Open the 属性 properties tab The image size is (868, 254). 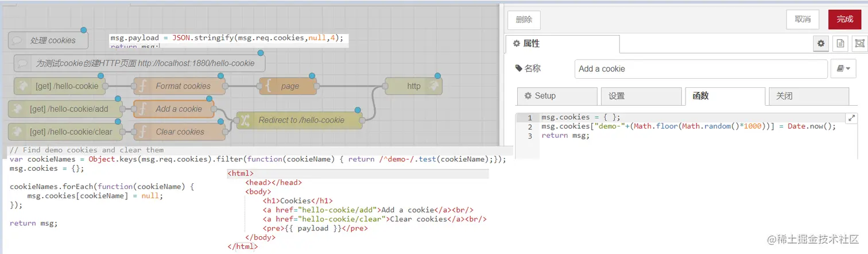(562, 44)
